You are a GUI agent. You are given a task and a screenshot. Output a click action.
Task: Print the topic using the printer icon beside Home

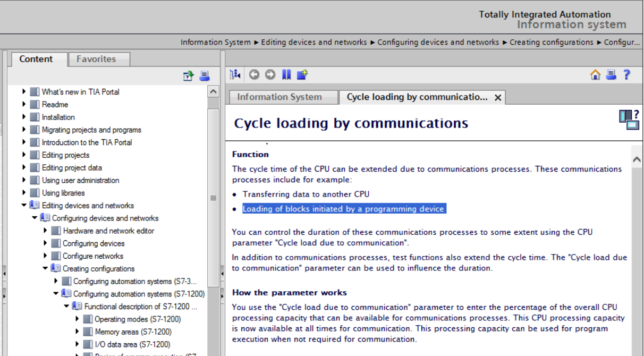click(611, 75)
